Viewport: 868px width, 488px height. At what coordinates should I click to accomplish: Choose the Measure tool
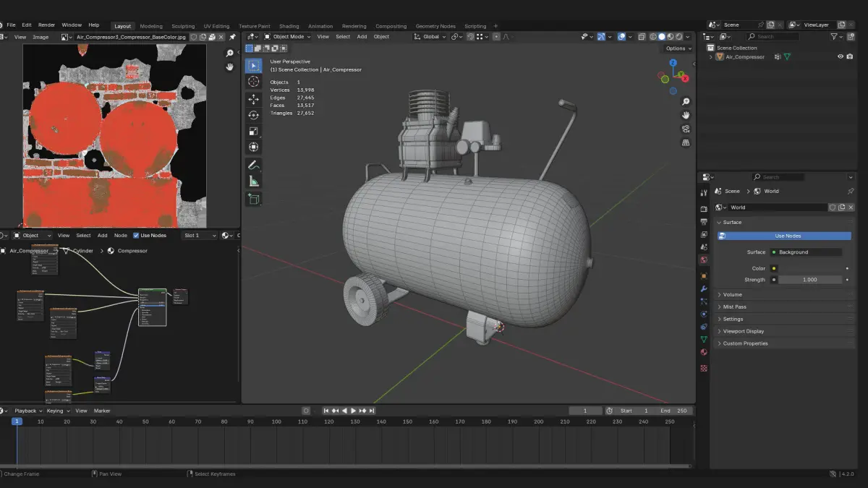click(x=253, y=181)
